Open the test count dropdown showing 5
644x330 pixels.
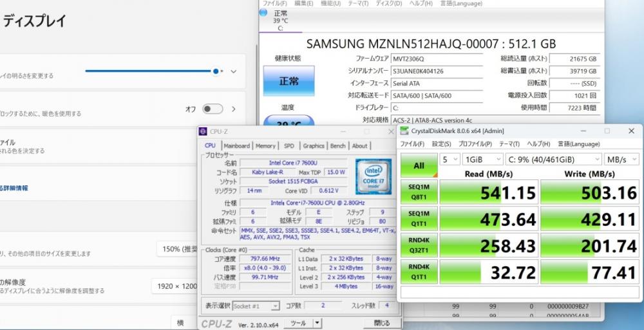[x=450, y=160]
